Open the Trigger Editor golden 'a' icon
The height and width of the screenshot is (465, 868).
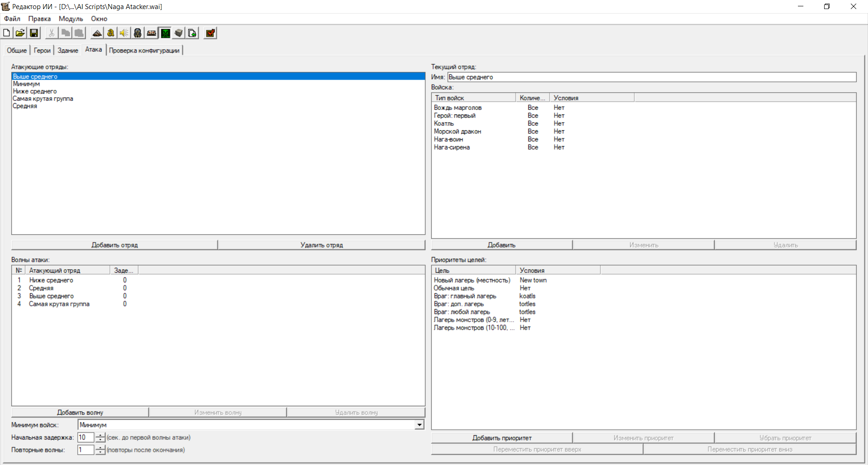click(x=110, y=33)
